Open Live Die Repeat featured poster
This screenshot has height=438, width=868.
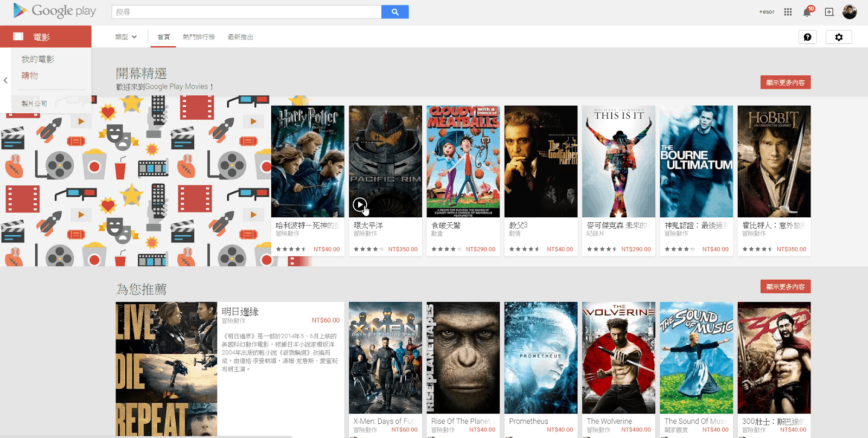[166, 369]
